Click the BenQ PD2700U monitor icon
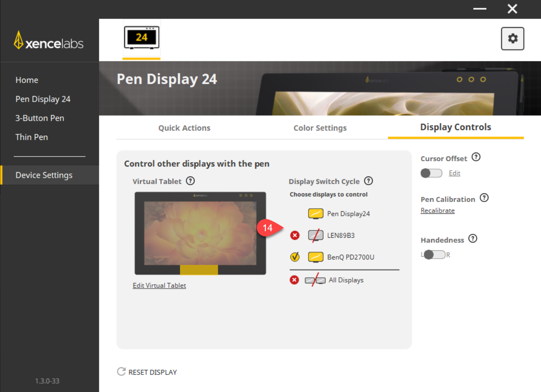The height and width of the screenshot is (392, 541). point(316,257)
